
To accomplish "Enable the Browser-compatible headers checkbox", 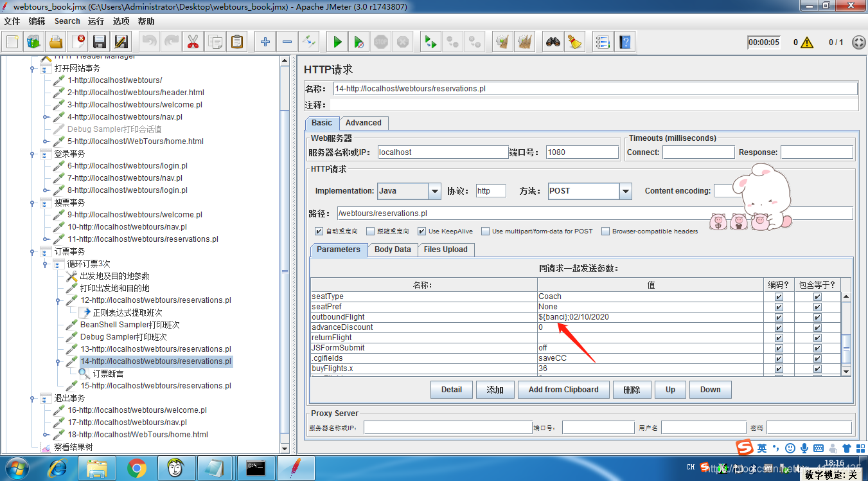I will click(605, 231).
